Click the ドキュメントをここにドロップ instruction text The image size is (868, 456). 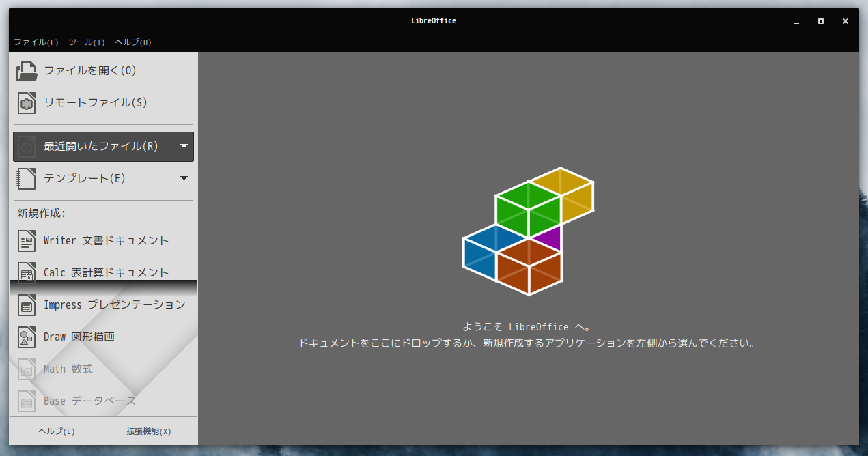527,343
